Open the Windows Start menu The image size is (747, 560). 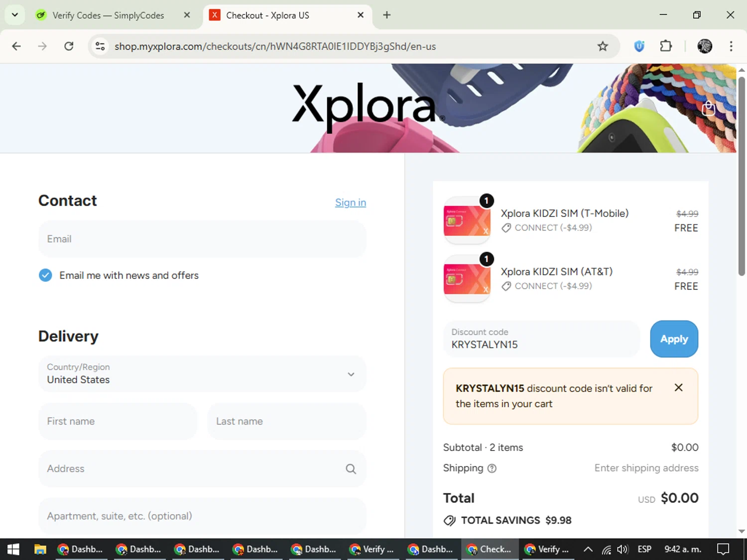point(13,549)
